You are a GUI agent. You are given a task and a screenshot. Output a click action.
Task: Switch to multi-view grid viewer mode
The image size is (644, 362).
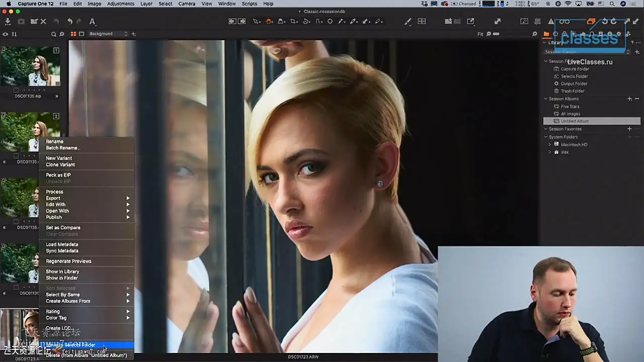[x=73, y=34]
